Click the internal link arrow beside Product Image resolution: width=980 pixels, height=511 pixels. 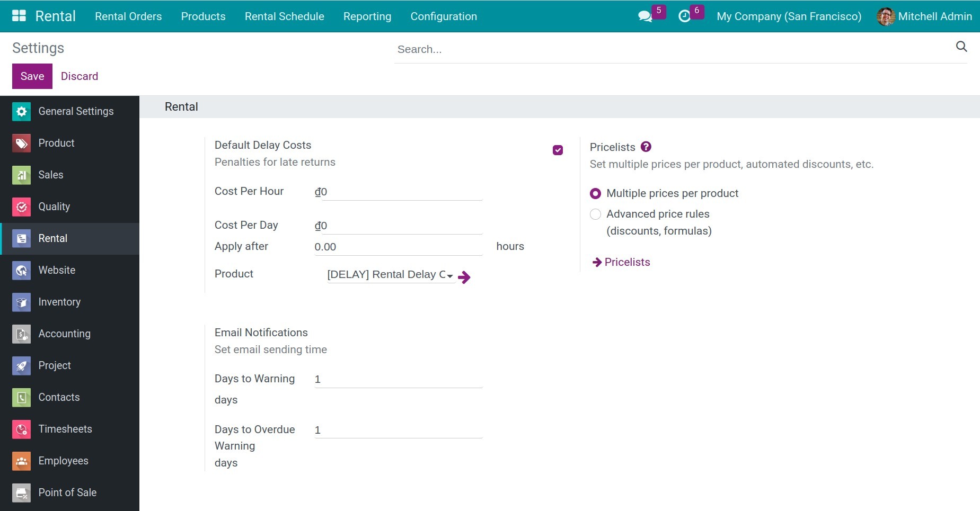464,277
